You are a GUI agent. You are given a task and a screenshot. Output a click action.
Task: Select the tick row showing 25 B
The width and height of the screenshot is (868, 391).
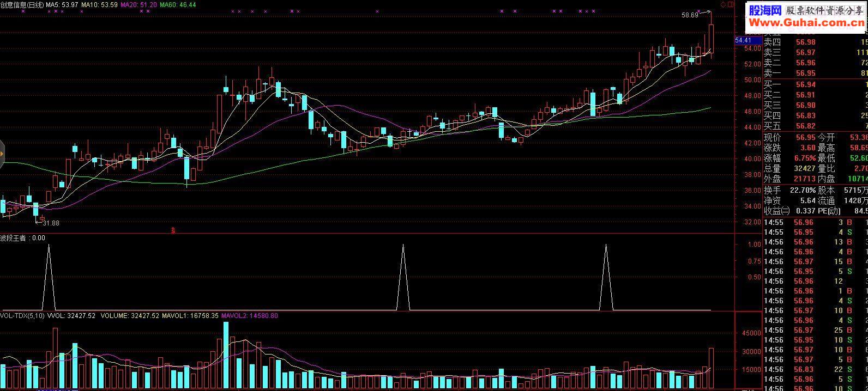coord(815,330)
